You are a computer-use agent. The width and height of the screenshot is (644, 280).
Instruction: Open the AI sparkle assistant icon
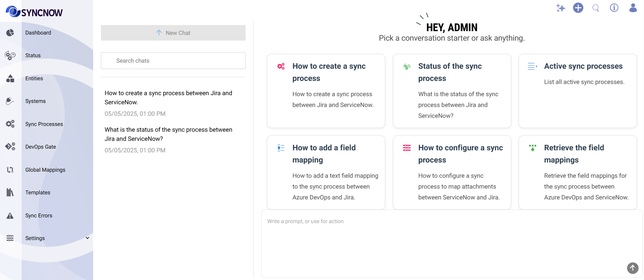point(561,8)
